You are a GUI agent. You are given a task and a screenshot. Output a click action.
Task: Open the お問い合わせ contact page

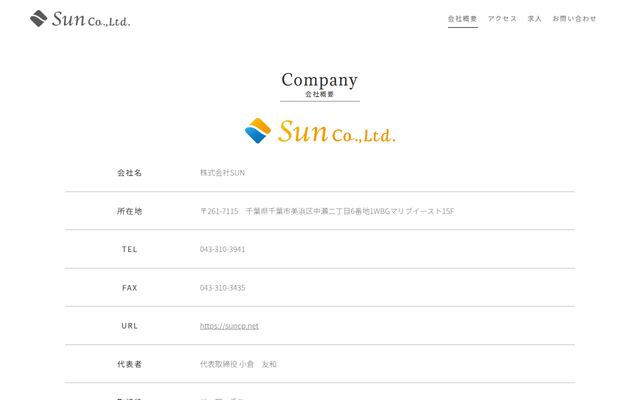pos(574,19)
